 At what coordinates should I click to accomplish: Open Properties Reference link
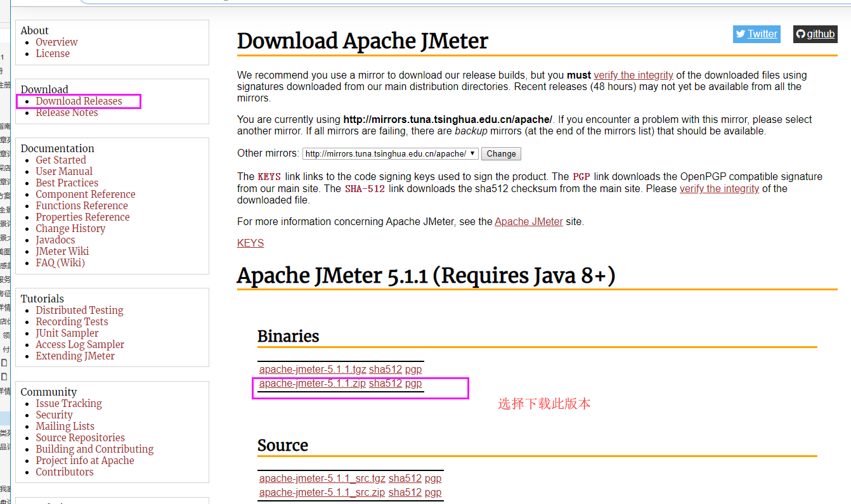point(82,217)
